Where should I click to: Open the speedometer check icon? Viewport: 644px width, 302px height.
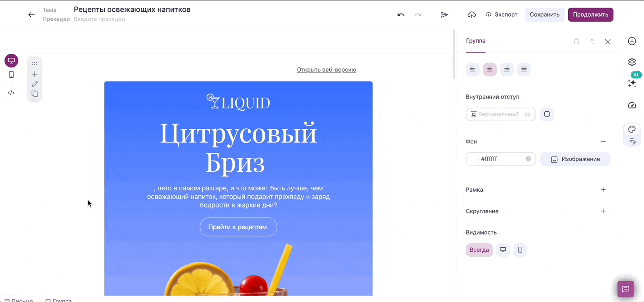tap(632, 105)
